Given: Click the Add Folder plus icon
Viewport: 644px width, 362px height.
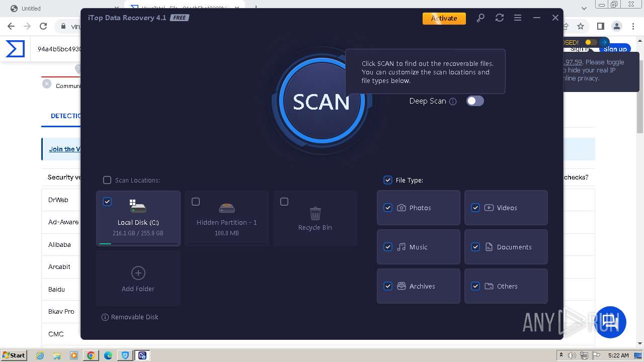Looking at the screenshot, I should [x=138, y=273].
